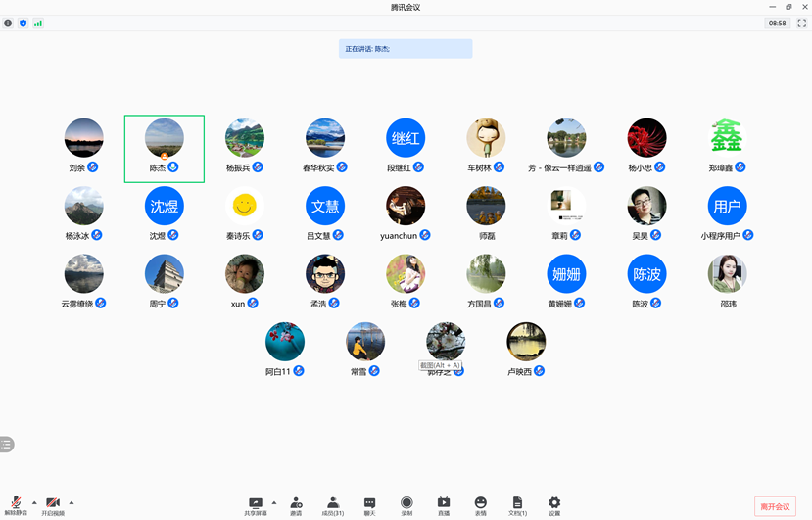Start recording with the 录制 icon

tap(406, 504)
